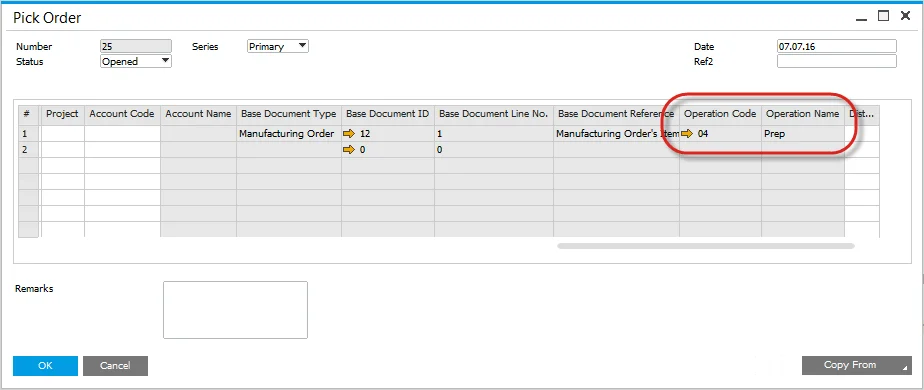Select the Base Document Type column header
Viewport: 924px width, 390px height.
[x=289, y=114]
